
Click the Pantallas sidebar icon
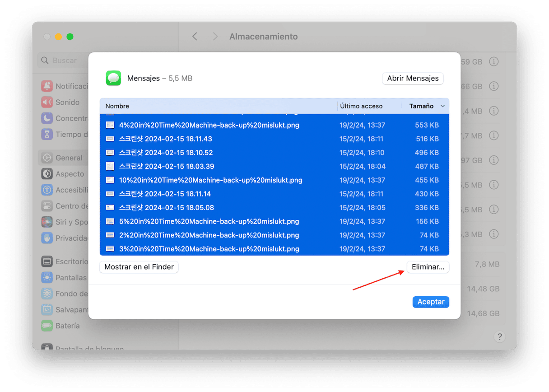click(47, 278)
